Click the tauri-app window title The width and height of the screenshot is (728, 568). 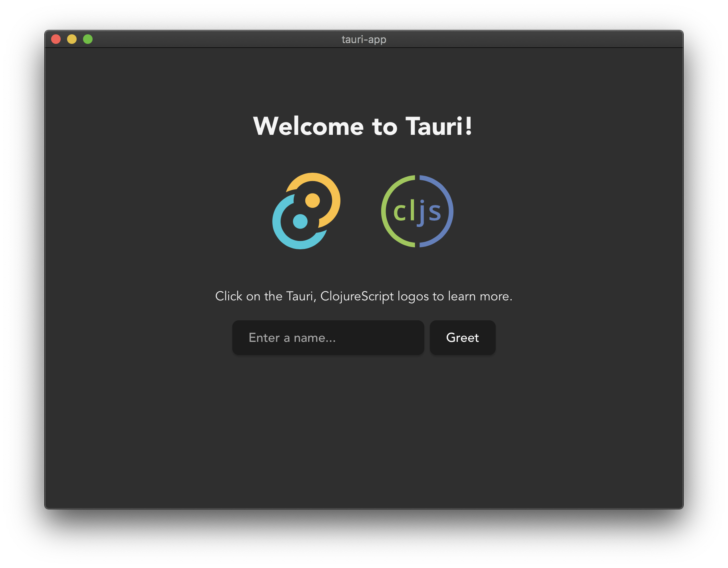364,39
